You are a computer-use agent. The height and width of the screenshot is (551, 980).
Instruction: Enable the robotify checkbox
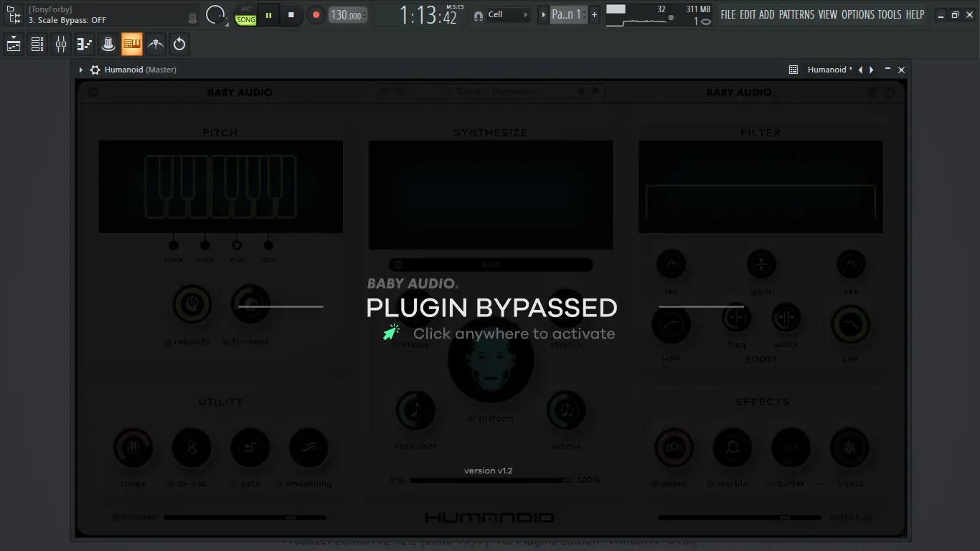(168, 342)
